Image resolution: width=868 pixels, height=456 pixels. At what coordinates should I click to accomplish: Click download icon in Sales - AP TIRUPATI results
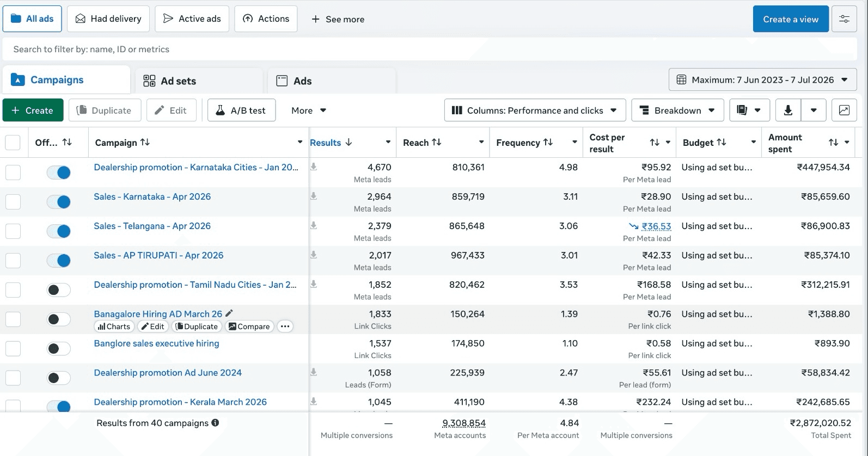[314, 255]
